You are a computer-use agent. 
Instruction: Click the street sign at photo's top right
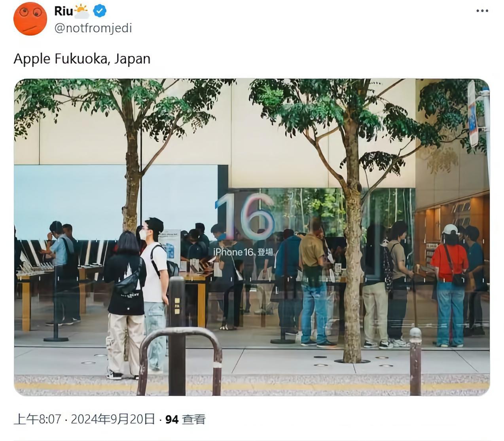click(x=472, y=114)
